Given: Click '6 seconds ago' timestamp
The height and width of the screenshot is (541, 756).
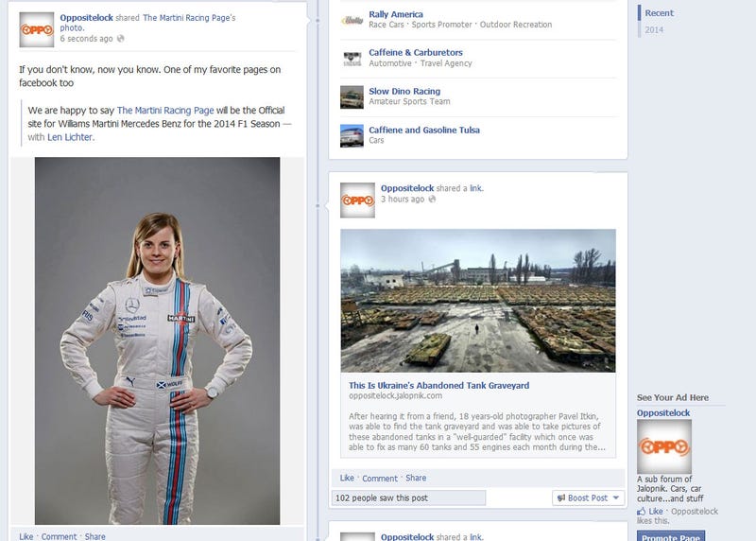Looking at the screenshot, I should (86, 39).
